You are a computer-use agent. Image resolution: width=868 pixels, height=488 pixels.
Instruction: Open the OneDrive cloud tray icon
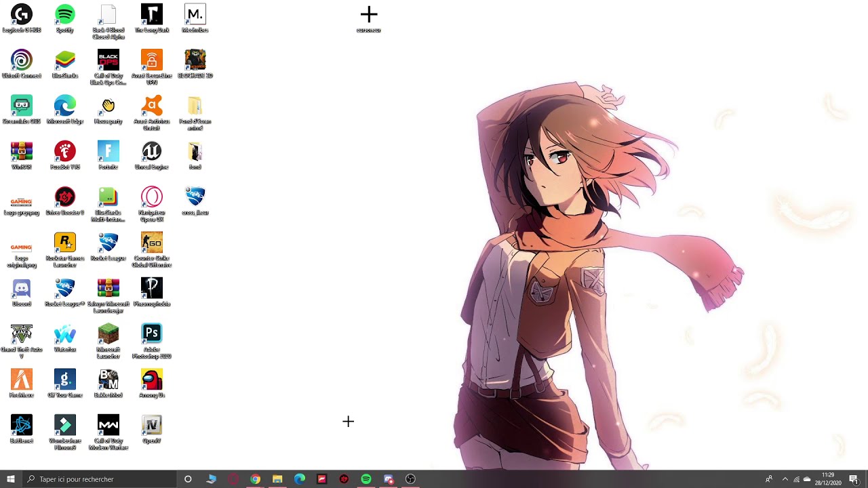[807, 479]
